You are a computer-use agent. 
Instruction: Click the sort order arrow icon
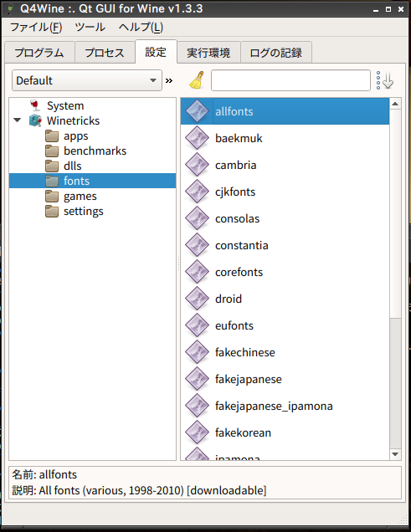[x=384, y=80]
